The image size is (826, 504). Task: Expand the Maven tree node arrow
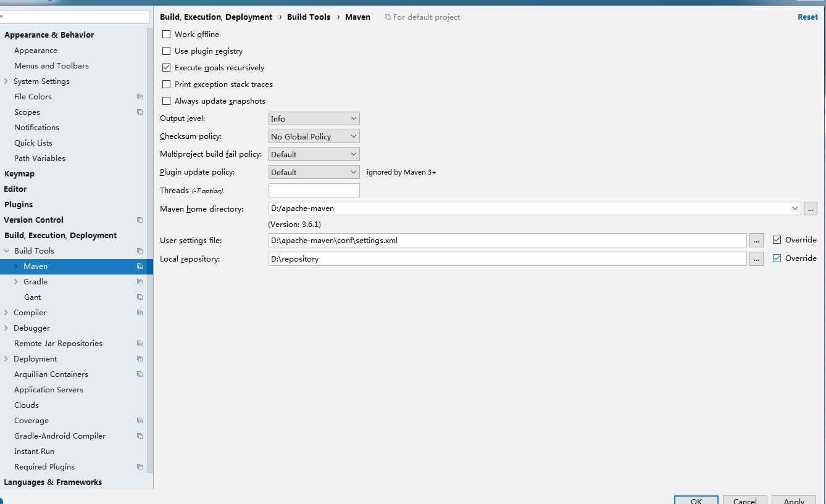(16, 266)
